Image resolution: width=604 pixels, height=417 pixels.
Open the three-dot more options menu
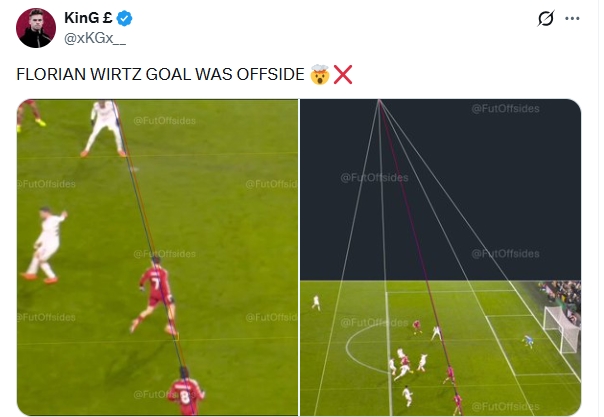tap(572, 18)
